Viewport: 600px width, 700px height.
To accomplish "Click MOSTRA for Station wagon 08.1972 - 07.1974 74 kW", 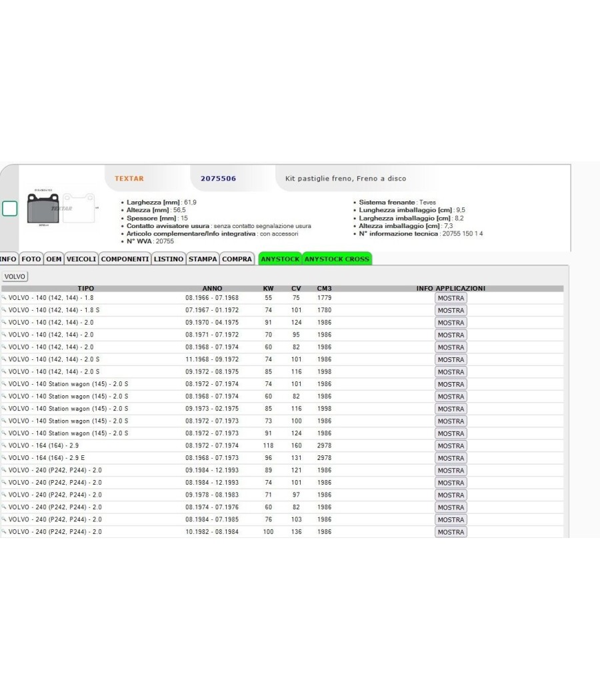I will point(451,385).
